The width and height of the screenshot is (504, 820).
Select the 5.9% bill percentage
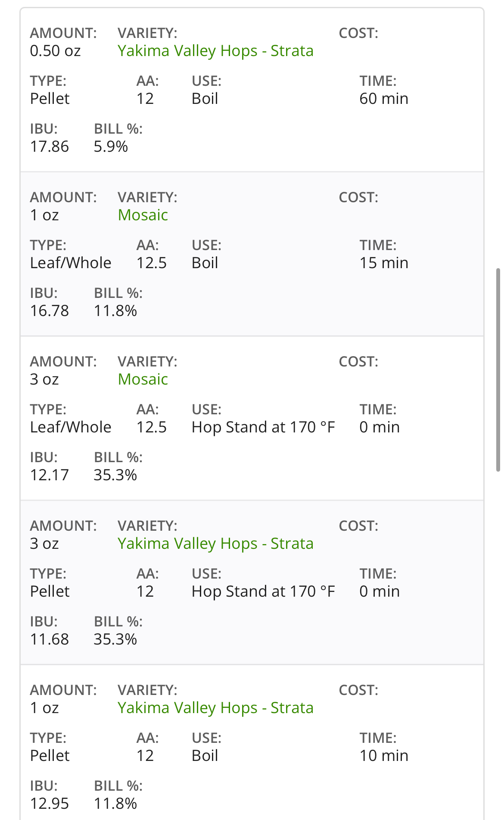click(111, 147)
